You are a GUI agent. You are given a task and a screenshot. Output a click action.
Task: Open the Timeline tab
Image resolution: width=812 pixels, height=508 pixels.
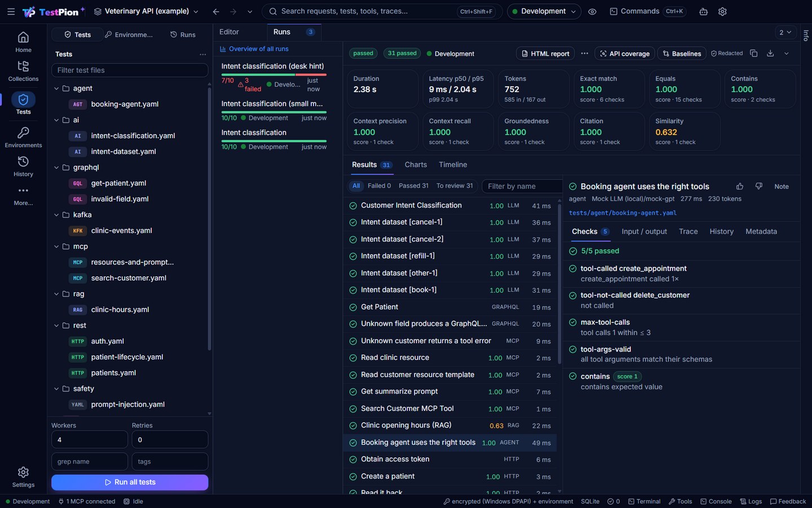click(453, 165)
